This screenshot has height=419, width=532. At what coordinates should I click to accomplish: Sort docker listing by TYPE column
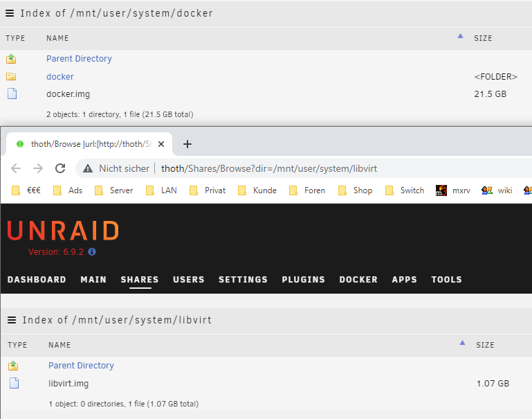click(15, 38)
